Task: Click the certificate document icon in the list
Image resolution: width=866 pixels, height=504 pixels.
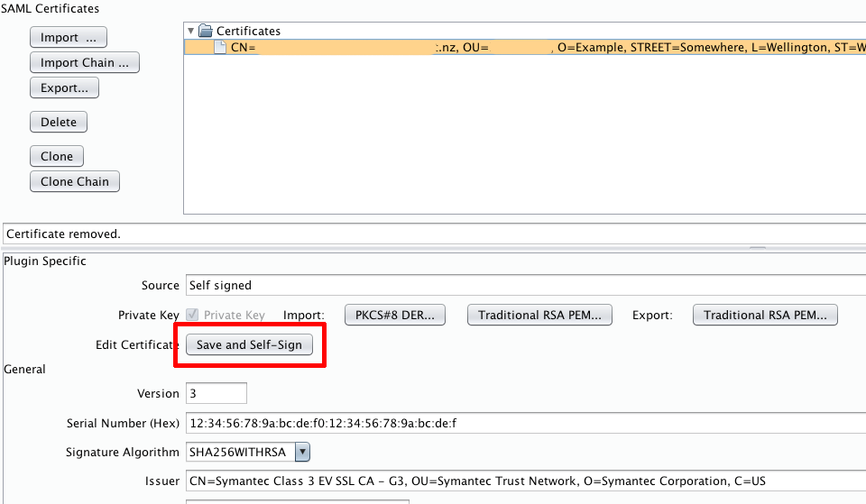Action: (220, 48)
